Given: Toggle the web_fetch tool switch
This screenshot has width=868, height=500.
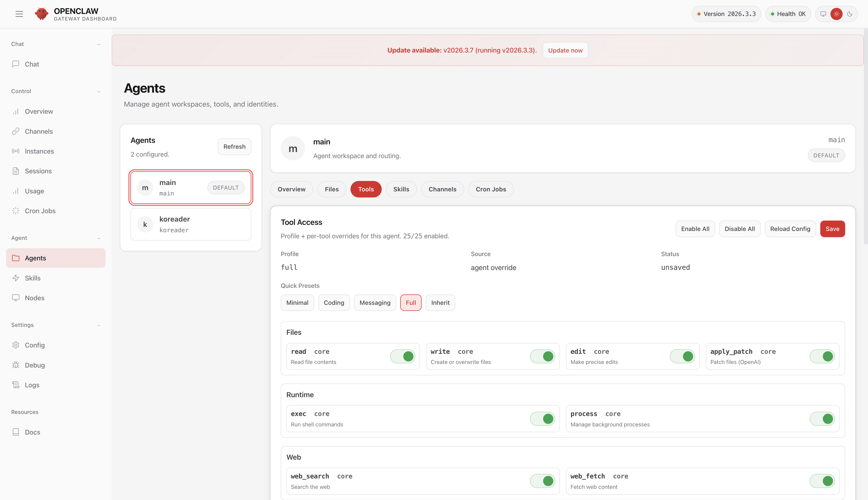Looking at the screenshot, I should [822, 481].
